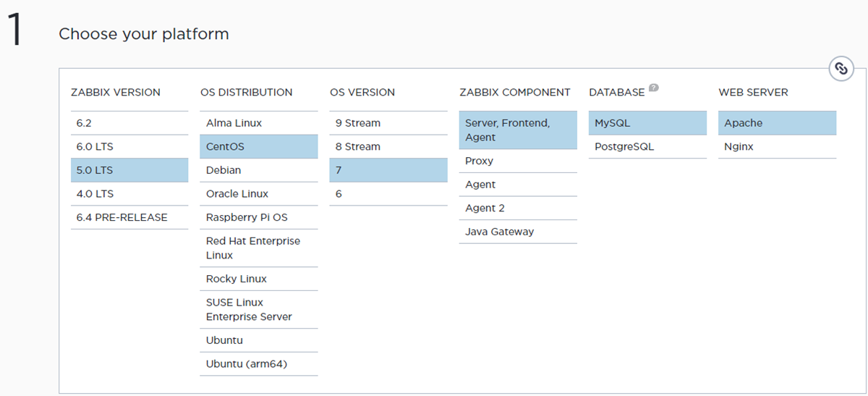Screen dimensions: 868x396
Task: Pick SUSE Linux Enterprise Server
Action: pyautogui.click(x=259, y=310)
